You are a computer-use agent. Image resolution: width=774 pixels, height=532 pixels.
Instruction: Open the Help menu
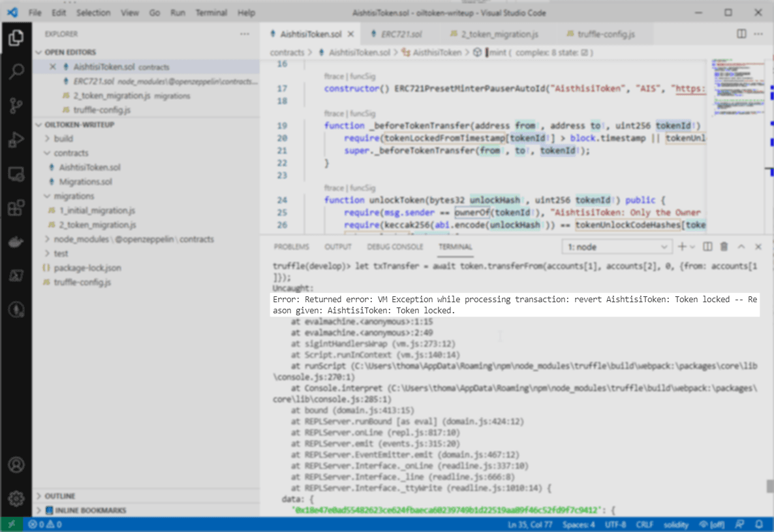pos(246,13)
